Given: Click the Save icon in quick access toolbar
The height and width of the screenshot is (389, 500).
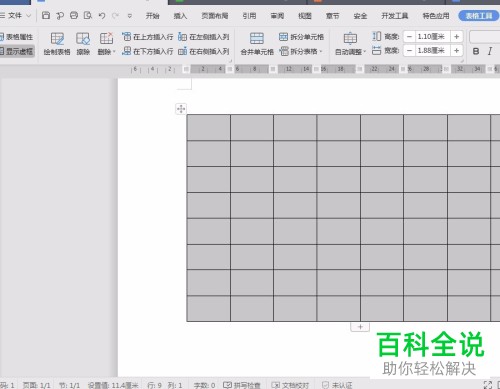Looking at the screenshot, I should (x=46, y=15).
